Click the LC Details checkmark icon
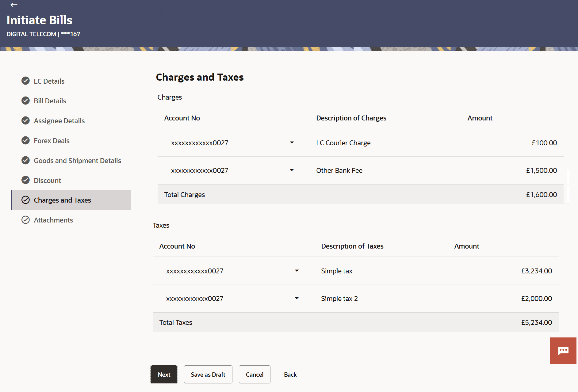The height and width of the screenshot is (392, 578). tap(26, 81)
